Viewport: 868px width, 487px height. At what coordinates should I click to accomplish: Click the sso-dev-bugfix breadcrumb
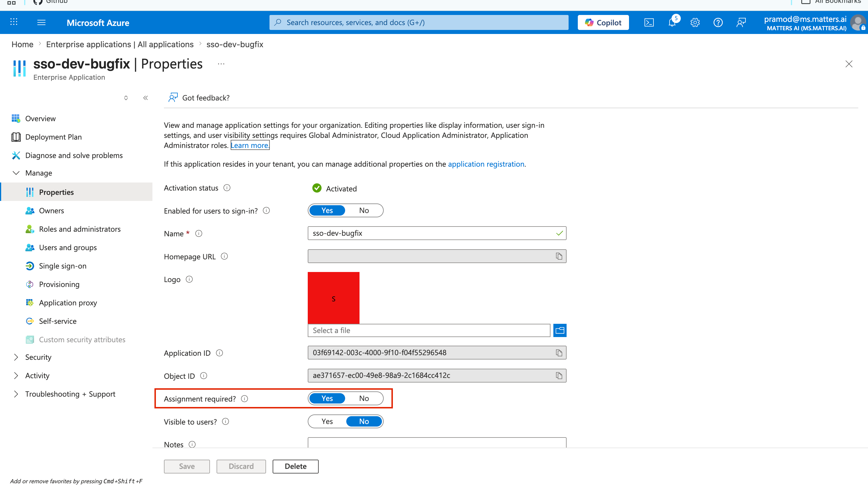235,45
